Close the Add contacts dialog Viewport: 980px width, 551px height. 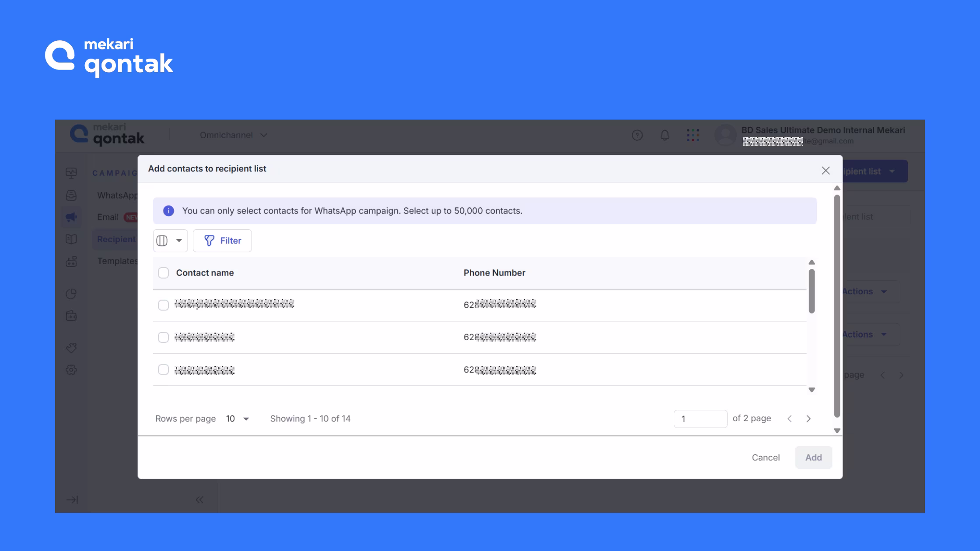click(x=826, y=171)
